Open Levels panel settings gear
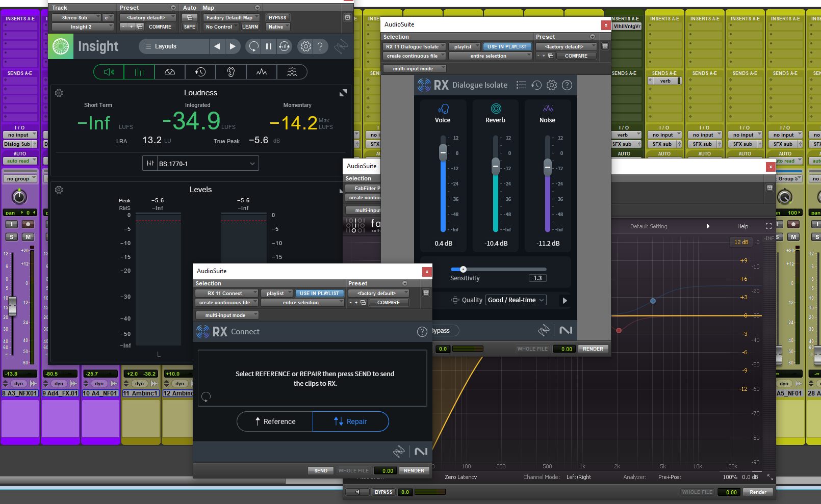The height and width of the screenshot is (504, 821). (59, 190)
